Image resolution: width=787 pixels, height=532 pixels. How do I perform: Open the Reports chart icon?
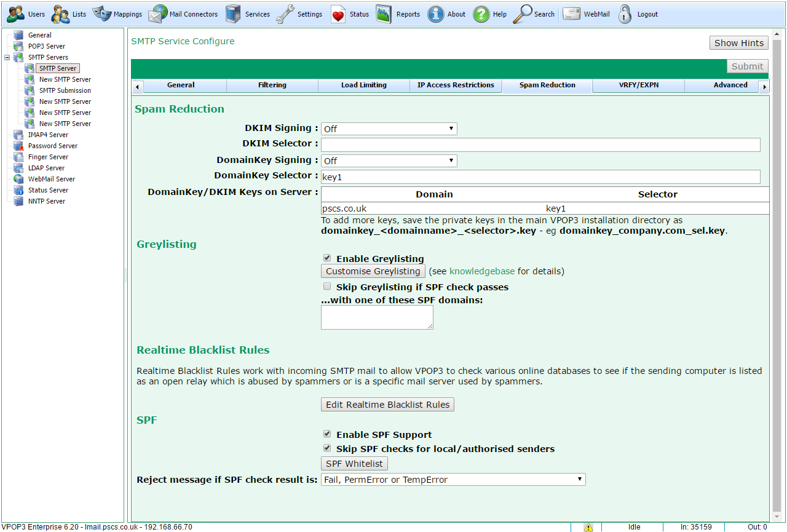(x=384, y=14)
